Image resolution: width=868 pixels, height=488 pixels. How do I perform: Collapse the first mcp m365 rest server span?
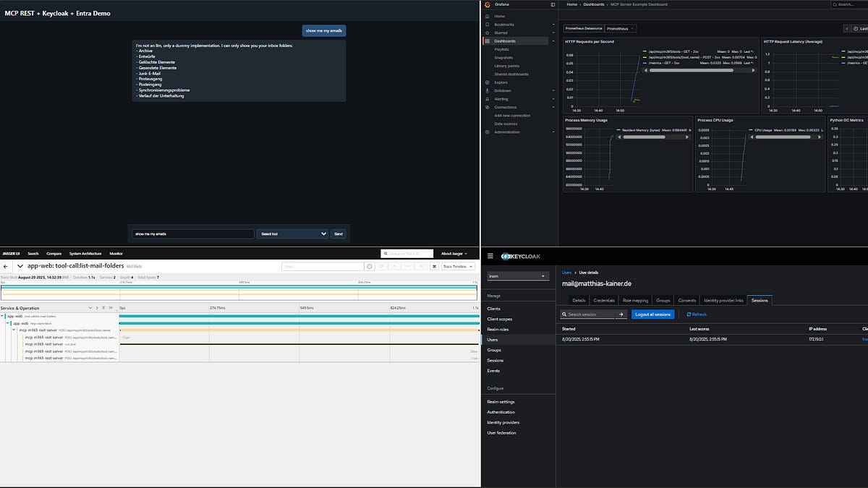pos(14,330)
